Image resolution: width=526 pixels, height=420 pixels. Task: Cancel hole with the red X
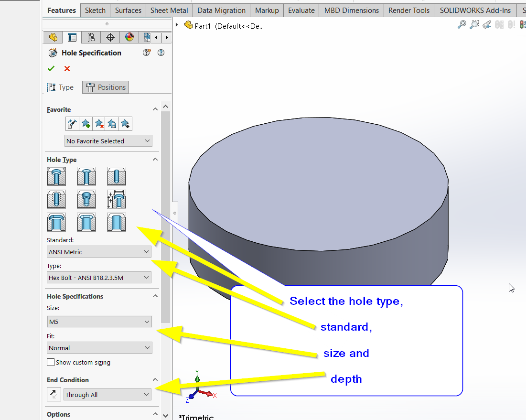click(x=67, y=68)
